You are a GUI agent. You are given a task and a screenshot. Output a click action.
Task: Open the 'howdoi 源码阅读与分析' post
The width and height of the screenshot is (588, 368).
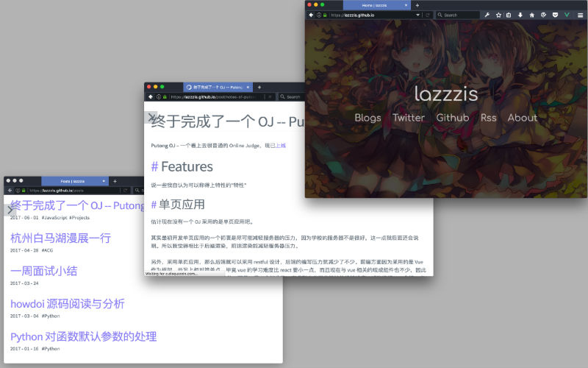pos(68,303)
